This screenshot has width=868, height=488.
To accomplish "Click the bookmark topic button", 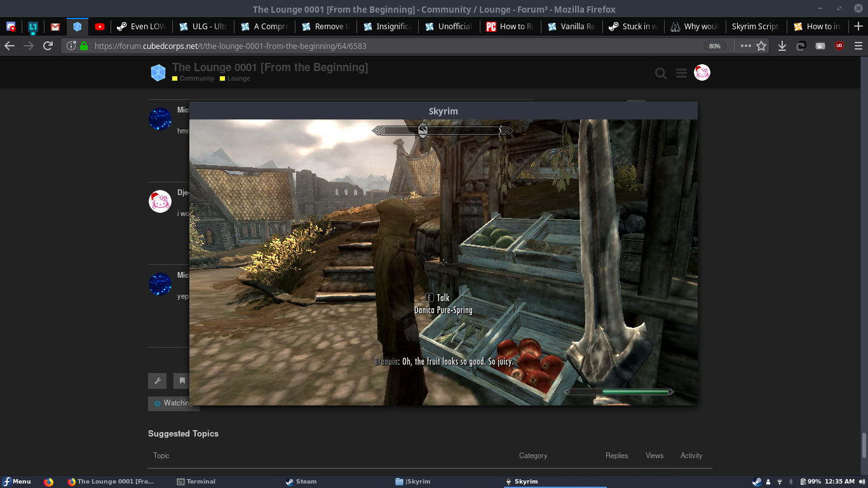I will [x=182, y=381].
